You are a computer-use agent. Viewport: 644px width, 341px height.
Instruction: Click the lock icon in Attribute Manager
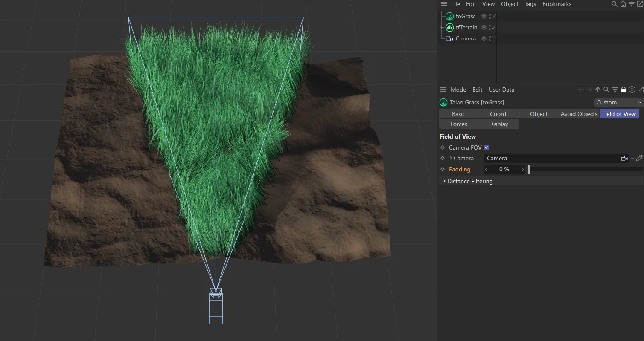point(624,90)
